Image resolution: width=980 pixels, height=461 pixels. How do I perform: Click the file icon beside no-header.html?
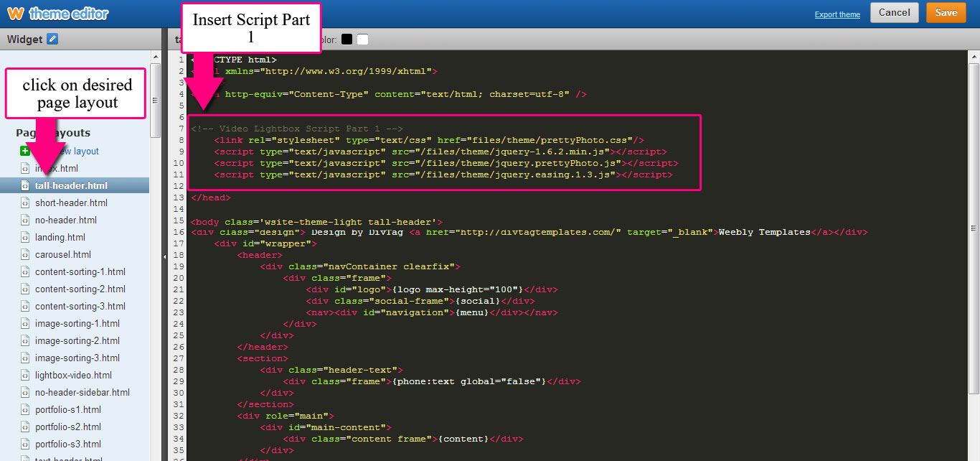[25, 220]
